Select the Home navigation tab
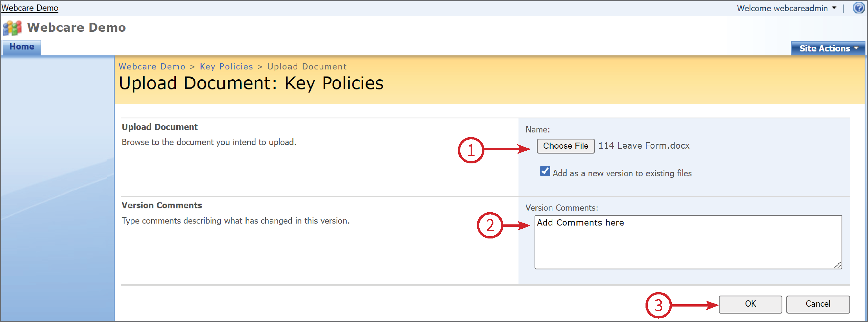The width and height of the screenshot is (868, 322). [22, 47]
